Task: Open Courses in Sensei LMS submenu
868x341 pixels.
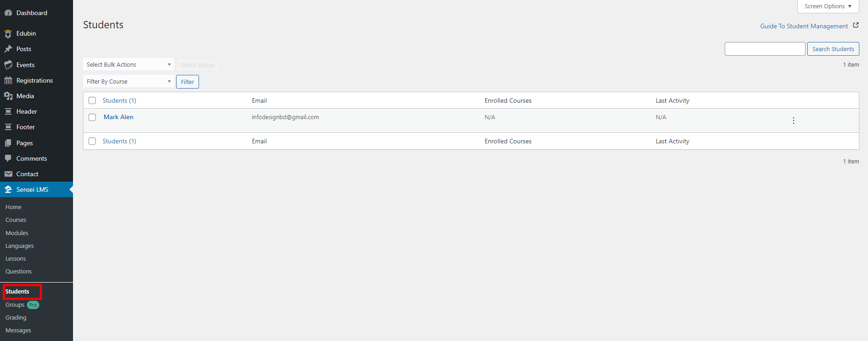Action: coord(16,220)
